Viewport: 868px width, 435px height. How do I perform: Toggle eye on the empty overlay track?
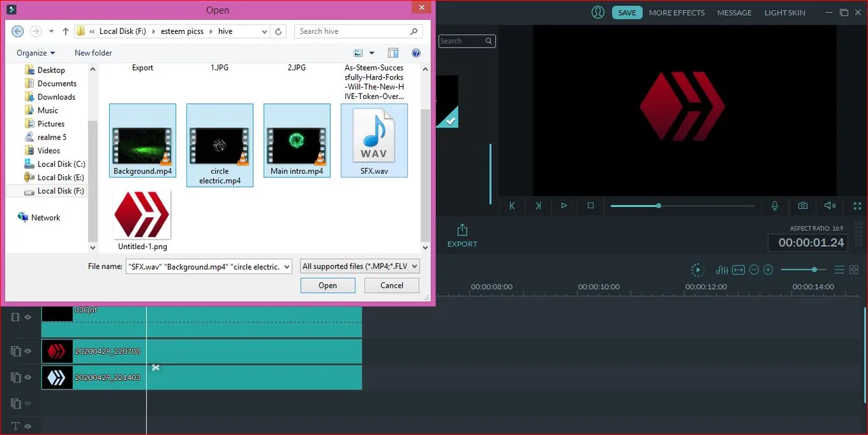pyautogui.click(x=28, y=403)
